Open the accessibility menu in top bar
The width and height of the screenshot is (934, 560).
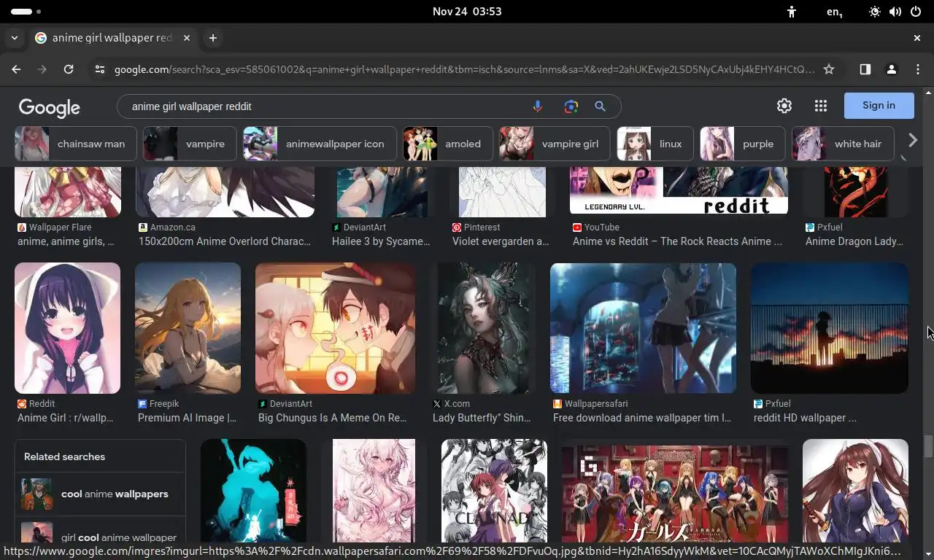coord(792,12)
